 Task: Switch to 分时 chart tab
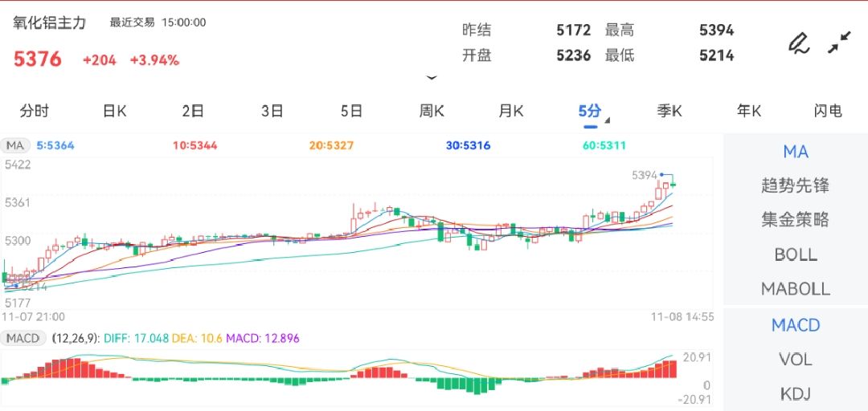click(x=35, y=112)
